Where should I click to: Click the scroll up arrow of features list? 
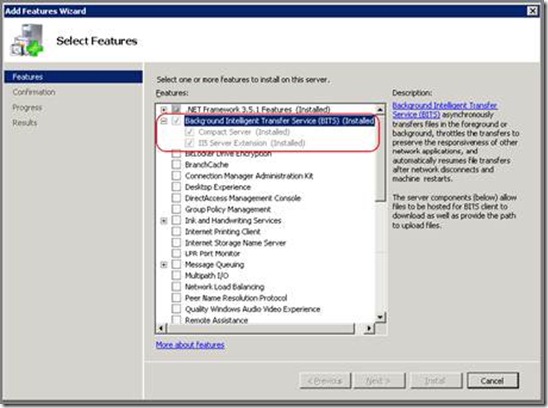click(380, 110)
